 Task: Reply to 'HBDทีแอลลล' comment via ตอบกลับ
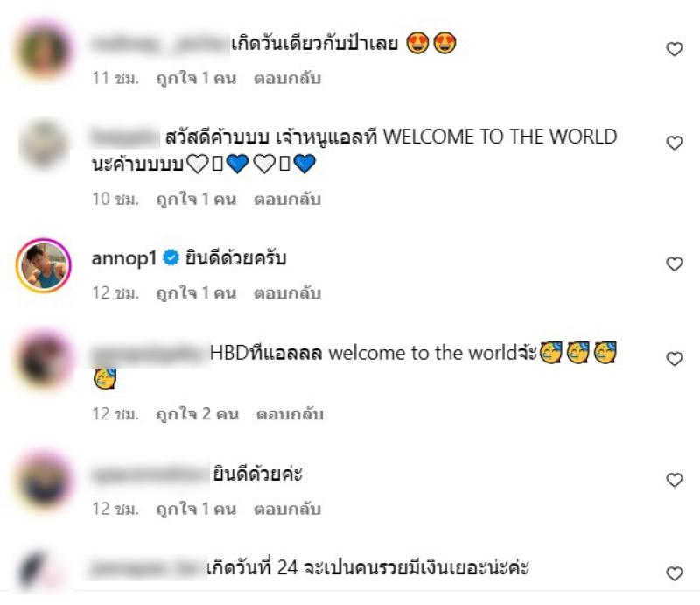[290, 414]
